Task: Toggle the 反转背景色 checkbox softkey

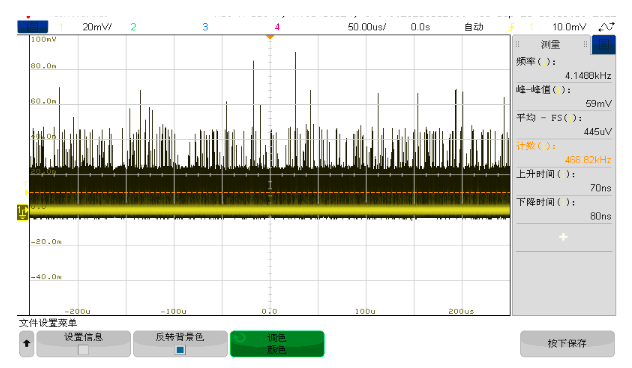Action: click(180, 344)
